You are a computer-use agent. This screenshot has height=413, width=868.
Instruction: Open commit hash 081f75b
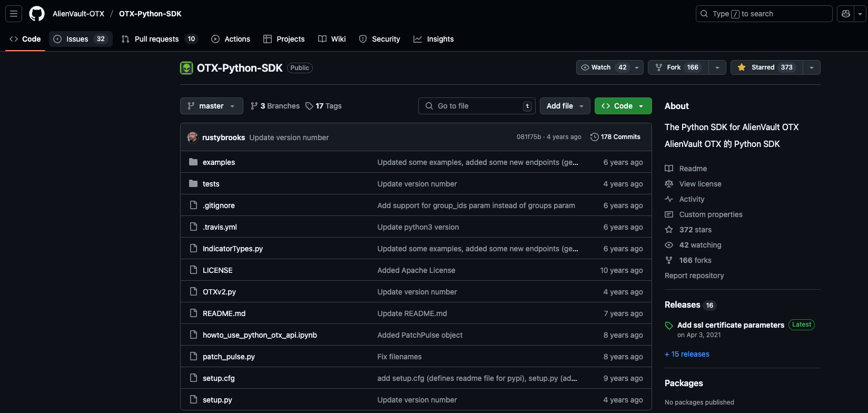(529, 137)
